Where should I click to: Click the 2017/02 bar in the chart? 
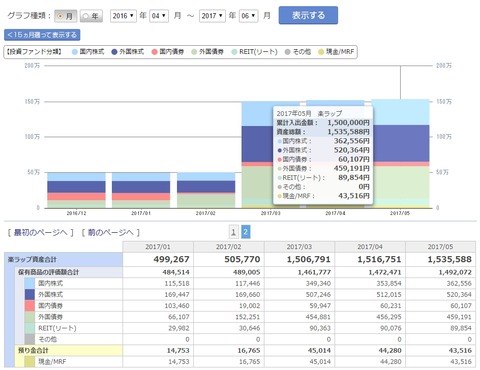click(x=206, y=190)
